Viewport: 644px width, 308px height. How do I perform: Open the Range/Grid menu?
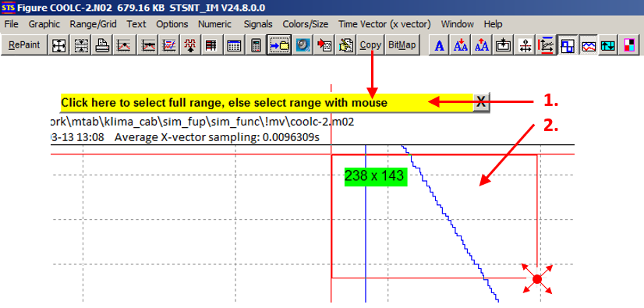(94, 24)
